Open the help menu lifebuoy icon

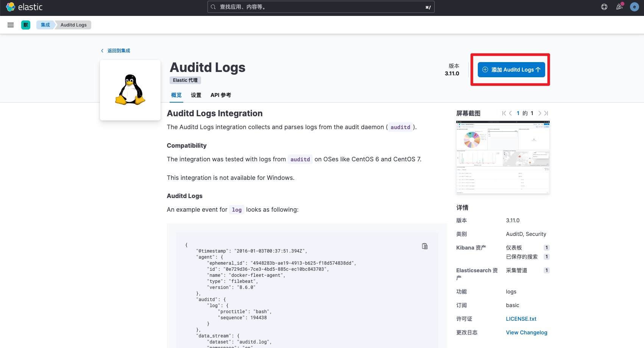click(x=604, y=7)
